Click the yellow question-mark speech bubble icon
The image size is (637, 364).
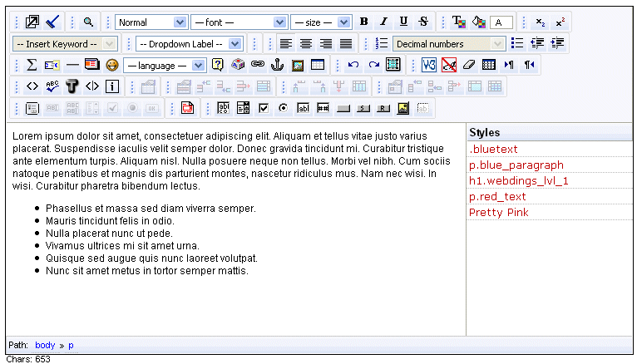tap(218, 65)
